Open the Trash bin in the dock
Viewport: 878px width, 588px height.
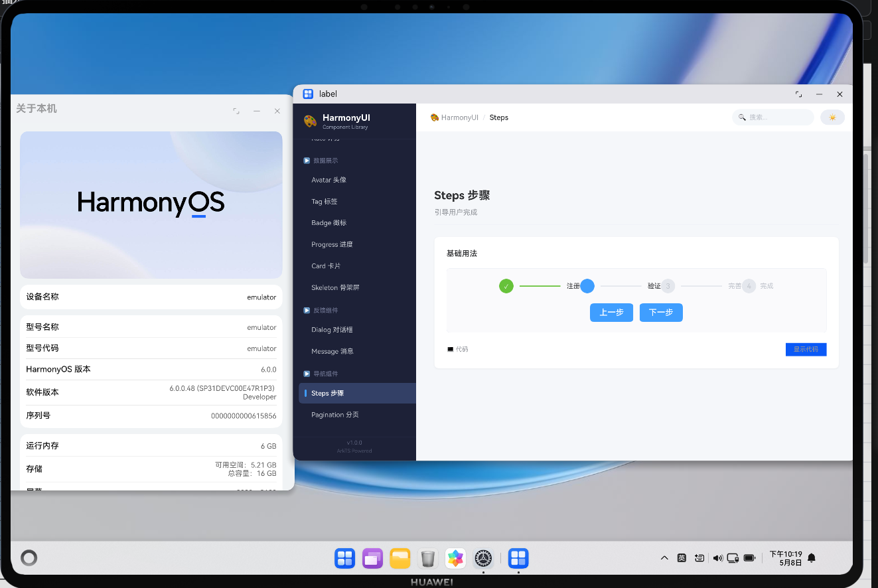click(x=428, y=558)
